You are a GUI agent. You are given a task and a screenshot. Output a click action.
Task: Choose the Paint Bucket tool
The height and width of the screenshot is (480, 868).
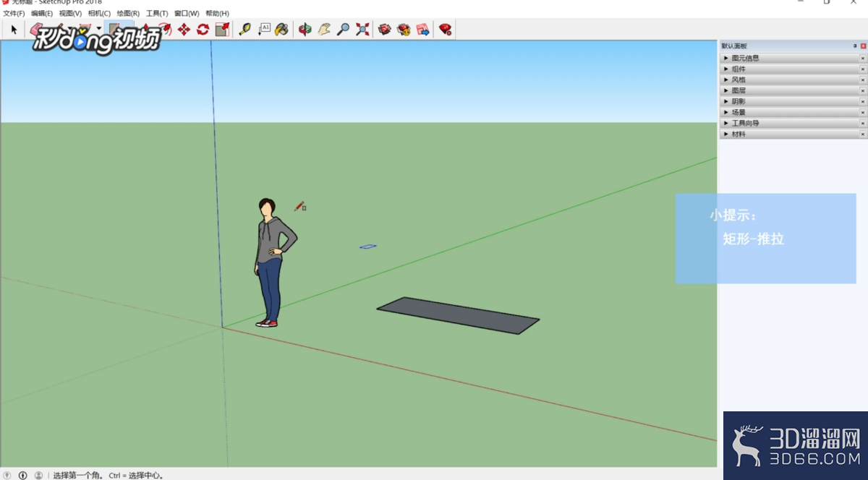click(x=282, y=30)
